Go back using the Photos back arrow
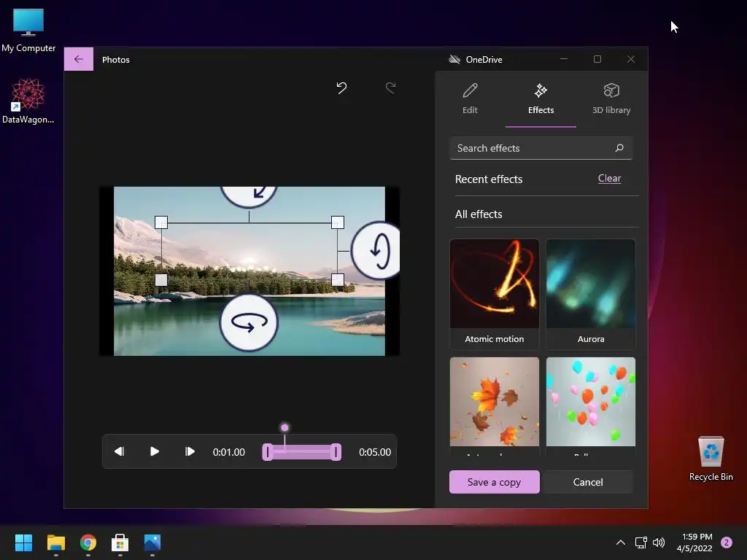Image resolution: width=747 pixels, height=560 pixels. click(79, 59)
